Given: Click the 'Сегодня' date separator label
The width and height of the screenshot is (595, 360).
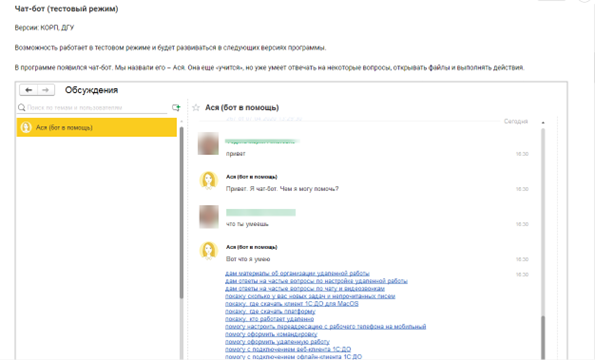Looking at the screenshot, I should coord(516,121).
